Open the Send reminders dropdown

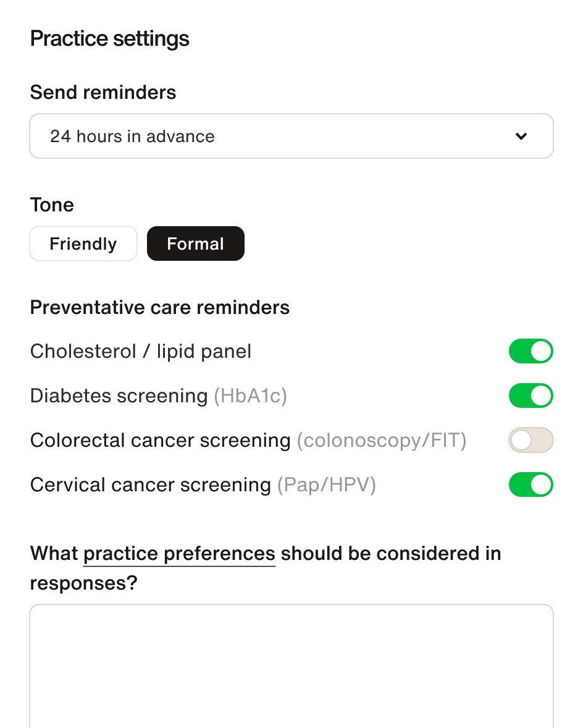click(x=291, y=136)
